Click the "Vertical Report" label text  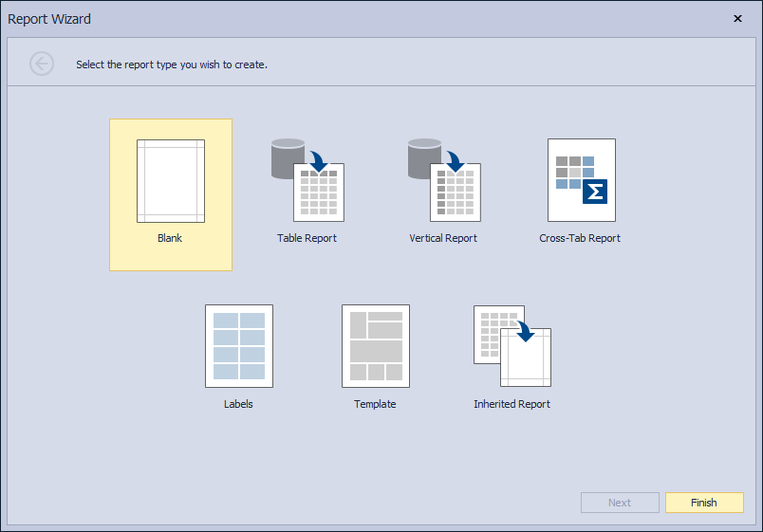tap(443, 238)
